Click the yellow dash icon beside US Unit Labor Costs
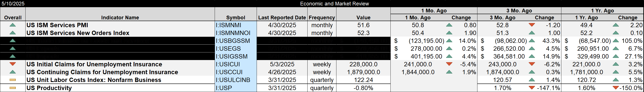This screenshot has width=644, height=92. [x=12, y=80]
